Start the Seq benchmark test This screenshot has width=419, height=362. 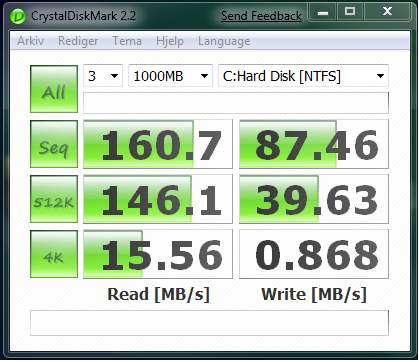54,144
